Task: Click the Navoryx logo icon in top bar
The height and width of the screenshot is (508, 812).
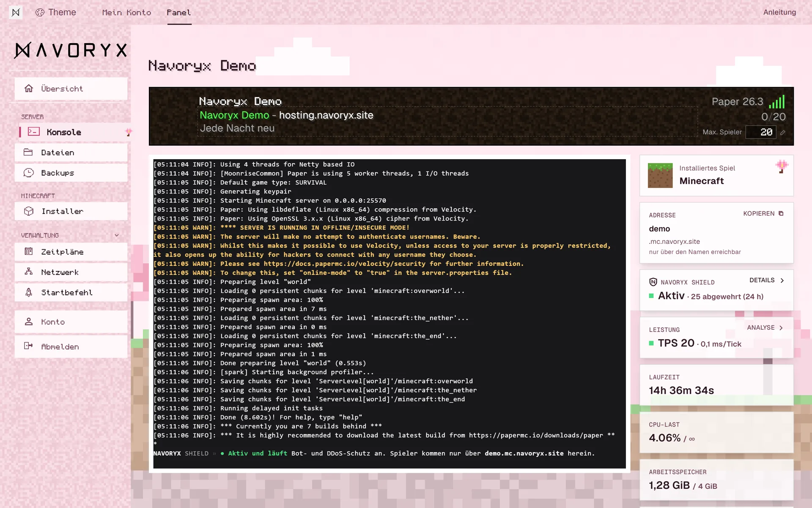Action: [x=16, y=12]
